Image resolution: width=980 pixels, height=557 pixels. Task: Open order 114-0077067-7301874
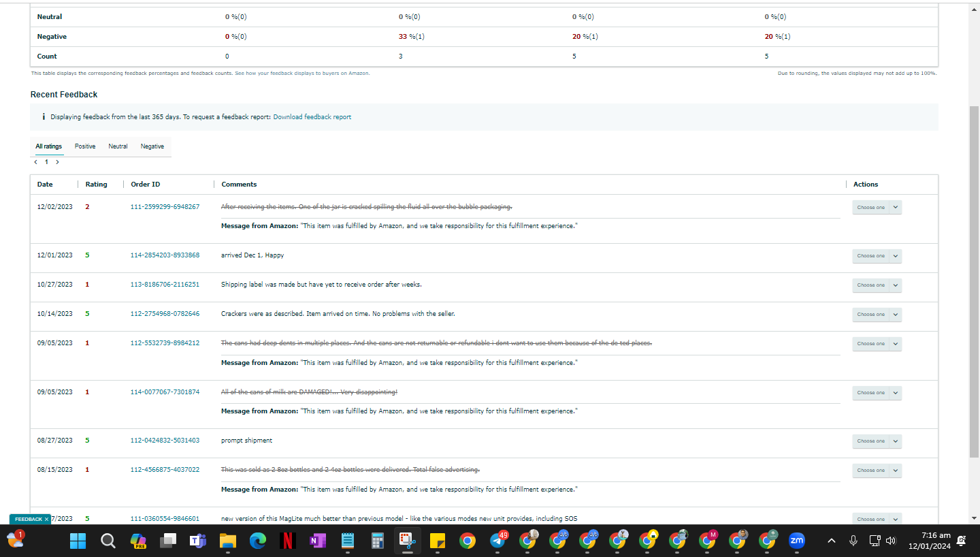tap(165, 392)
